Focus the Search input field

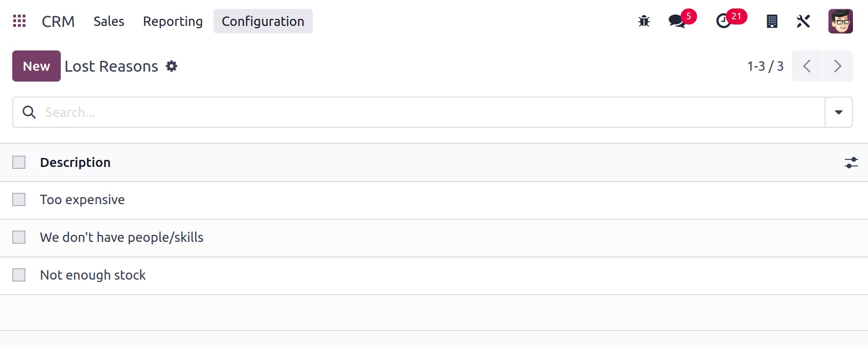pos(433,112)
